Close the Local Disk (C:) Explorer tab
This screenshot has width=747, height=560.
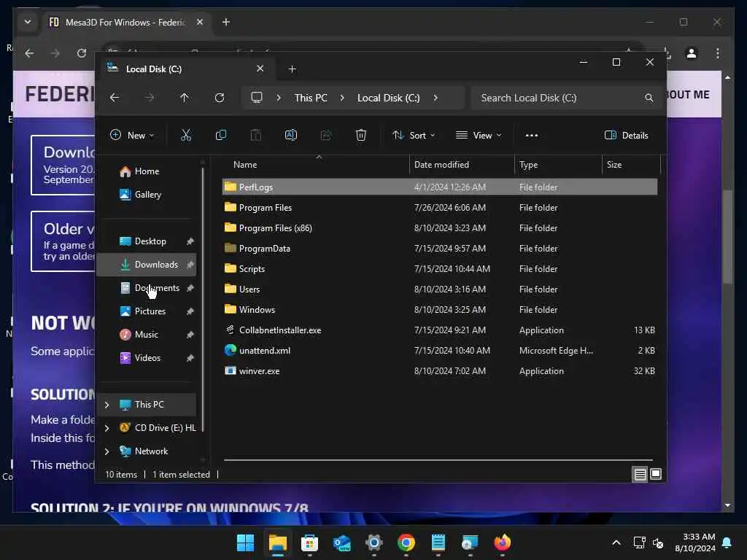pos(260,69)
